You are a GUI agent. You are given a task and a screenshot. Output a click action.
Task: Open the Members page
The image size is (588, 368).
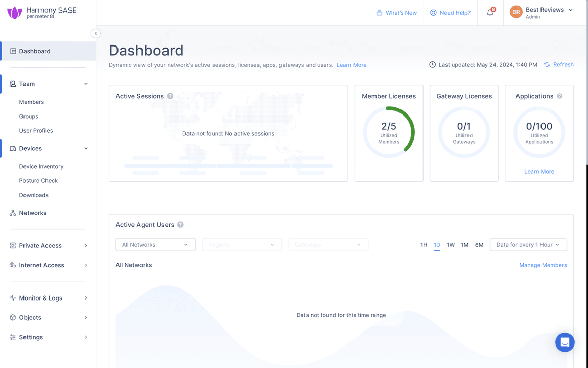point(31,102)
